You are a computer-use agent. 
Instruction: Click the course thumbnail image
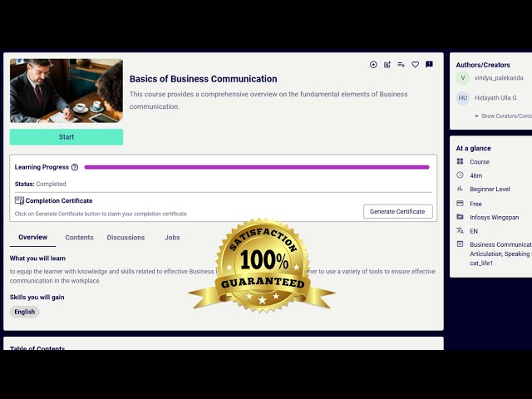coord(66,91)
